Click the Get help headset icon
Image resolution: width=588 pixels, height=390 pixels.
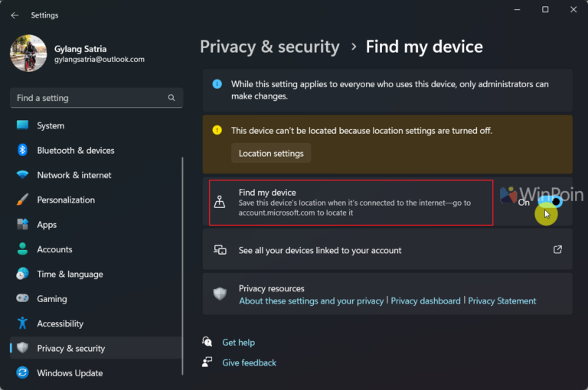[x=207, y=342]
